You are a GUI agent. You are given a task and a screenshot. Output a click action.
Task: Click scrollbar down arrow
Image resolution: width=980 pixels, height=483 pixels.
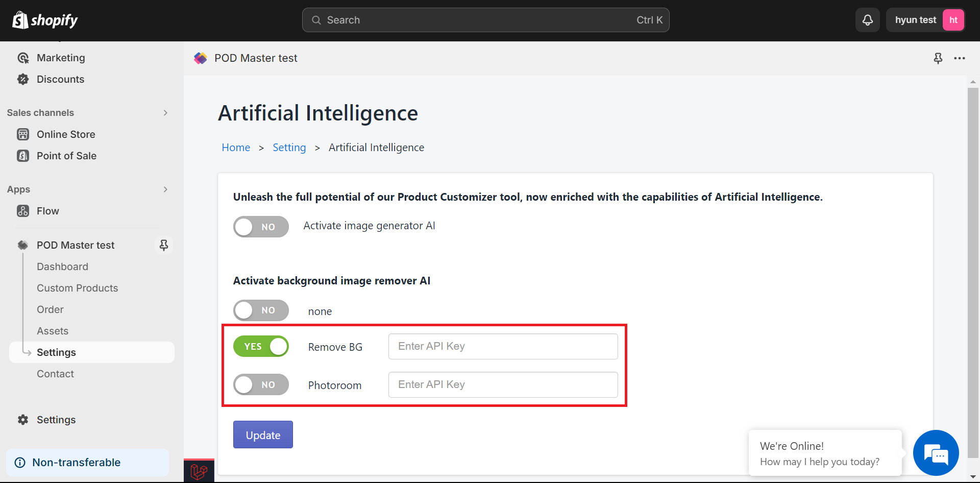pyautogui.click(x=973, y=477)
